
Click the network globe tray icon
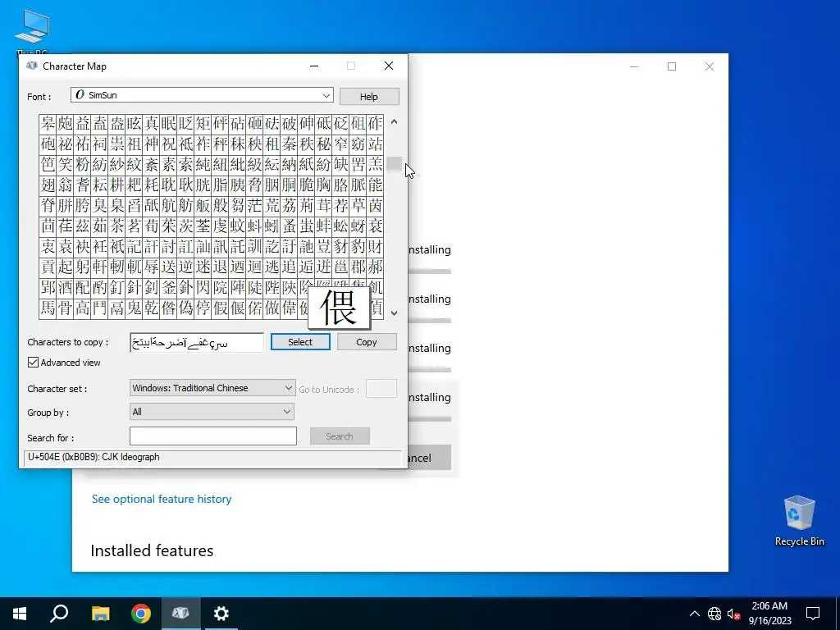click(714, 614)
